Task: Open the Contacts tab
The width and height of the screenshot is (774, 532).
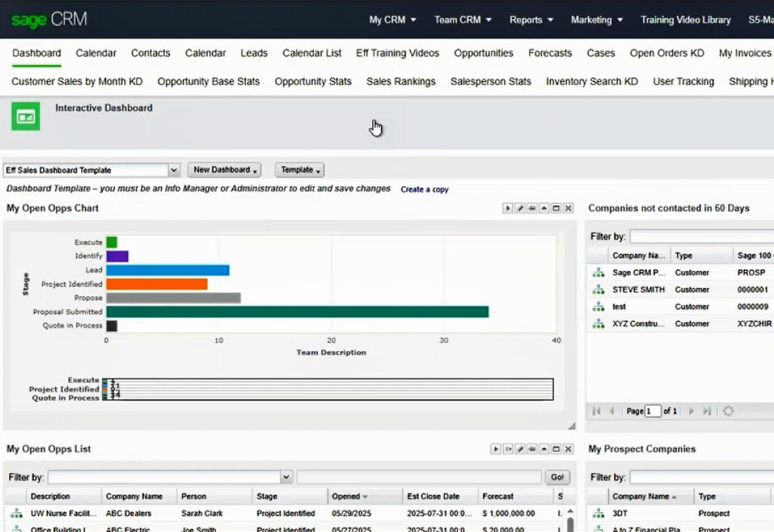Action: (150, 54)
